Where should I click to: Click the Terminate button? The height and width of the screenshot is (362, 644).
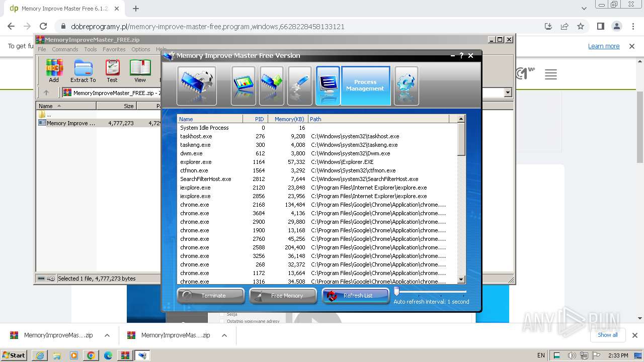[x=211, y=296]
